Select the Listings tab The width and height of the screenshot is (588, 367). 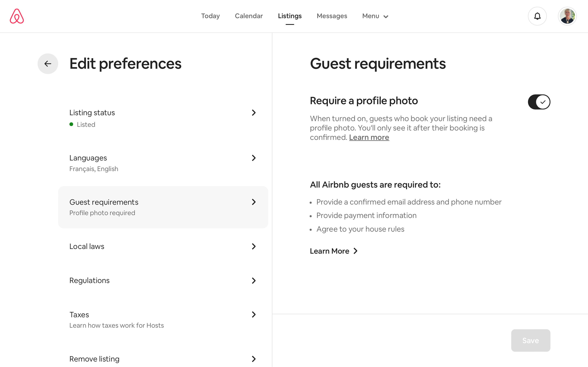point(290,16)
